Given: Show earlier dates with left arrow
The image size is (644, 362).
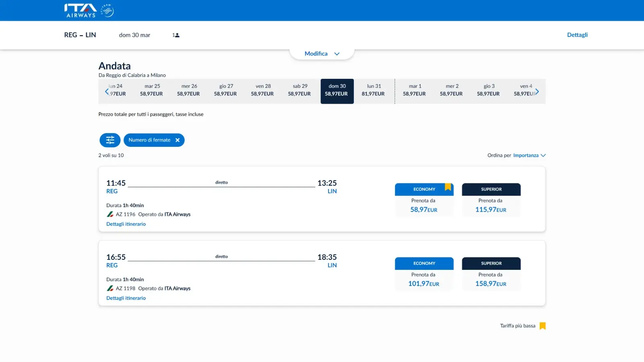Looking at the screenshot, I should click(x=107, y=92).
